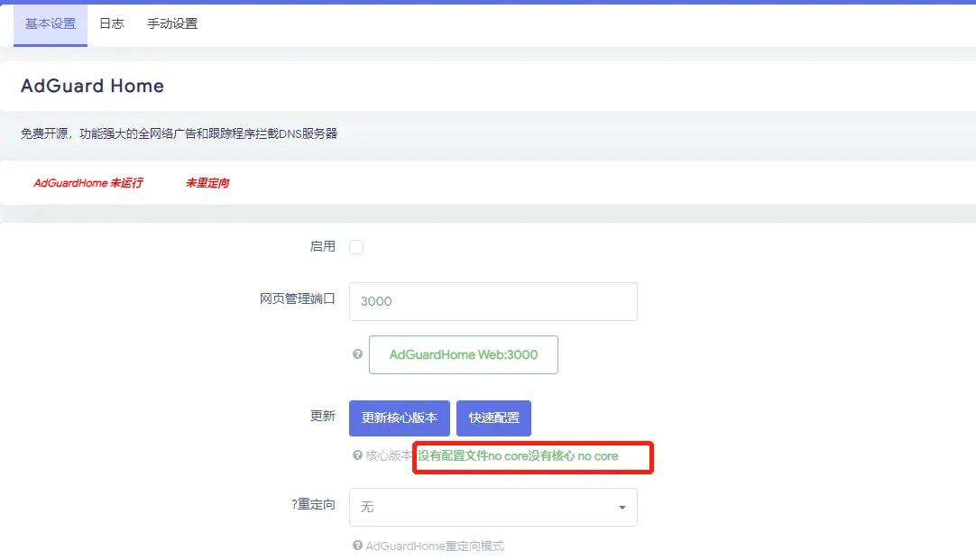This screenshot has width=976, height=560.
Task: Open the 手动设置 tab
Action: (172, 24)
